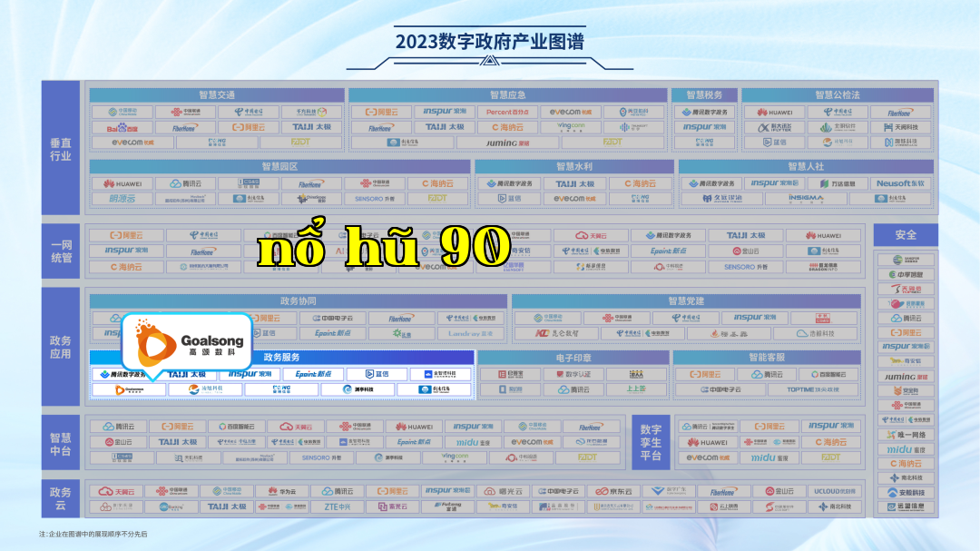Select the ZTE 中兴 logo in 政务云
Viewport: 980px width, 551px height.
pos(337,507)
